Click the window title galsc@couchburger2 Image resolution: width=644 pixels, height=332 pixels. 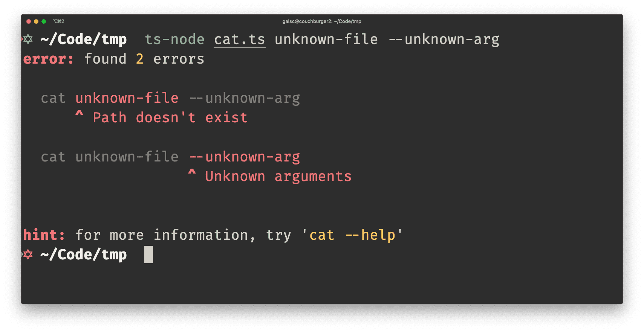pyautogui.click(x=321, y=21)
